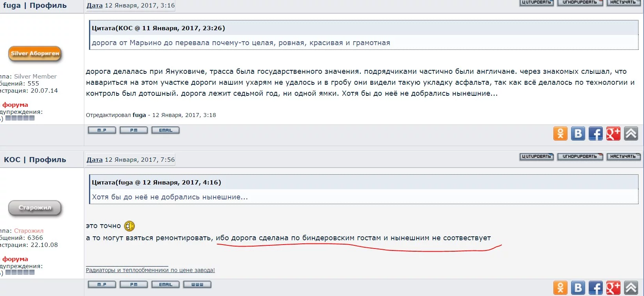Click M.P button under KOC's post
Image resolution: width=644 pixels, height=296 pixels.
point(102,285)
